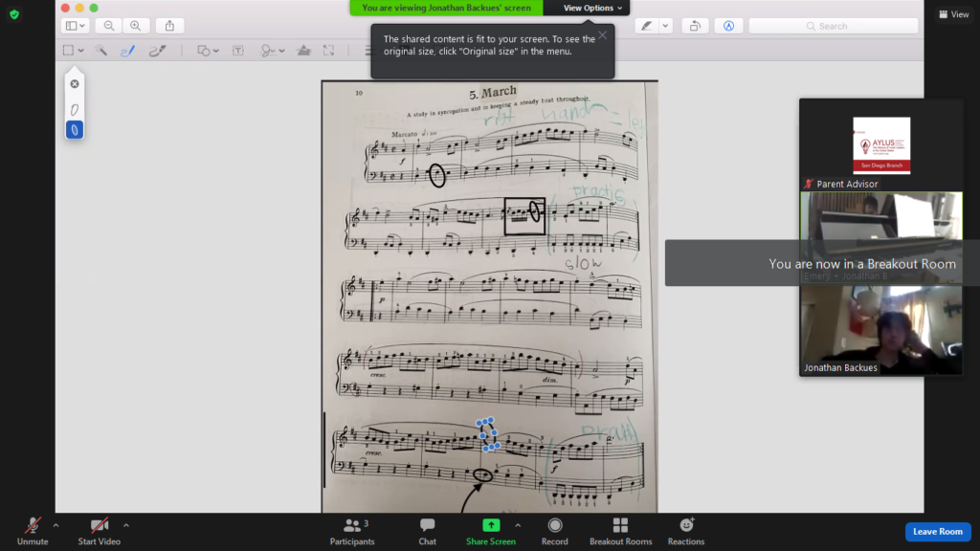Click the black square annotation on the score

click(524, 216)
